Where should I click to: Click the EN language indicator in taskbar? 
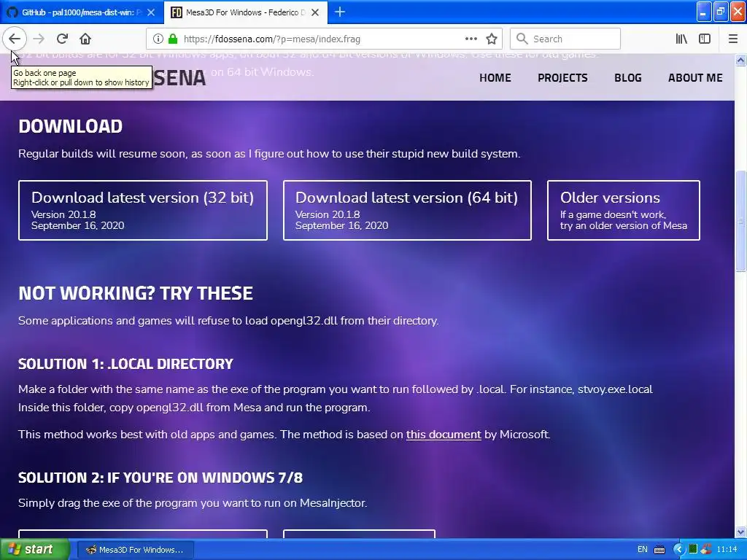[x=642, y=549]
